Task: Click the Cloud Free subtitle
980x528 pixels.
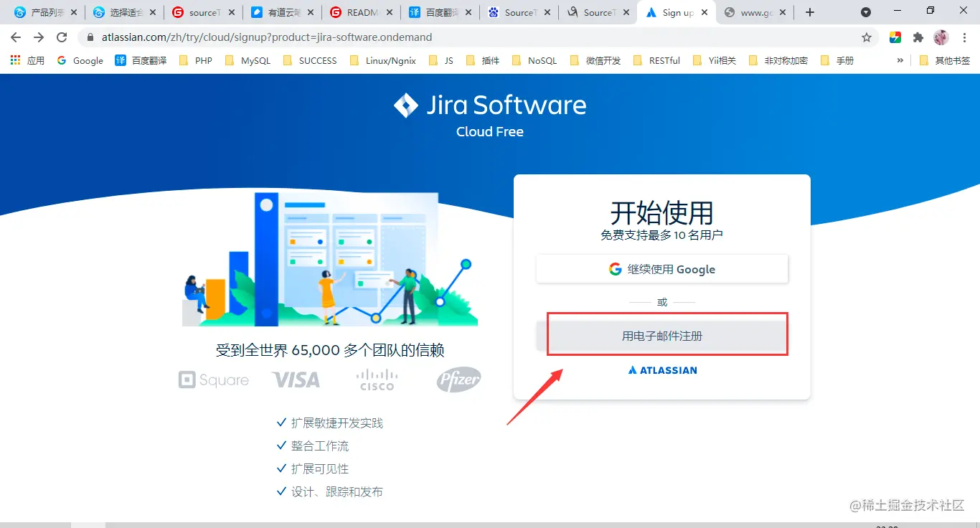Action: [x=490, y=132]
